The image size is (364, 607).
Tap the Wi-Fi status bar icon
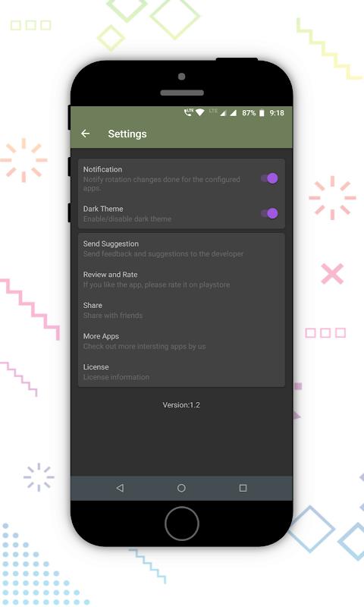200,112
